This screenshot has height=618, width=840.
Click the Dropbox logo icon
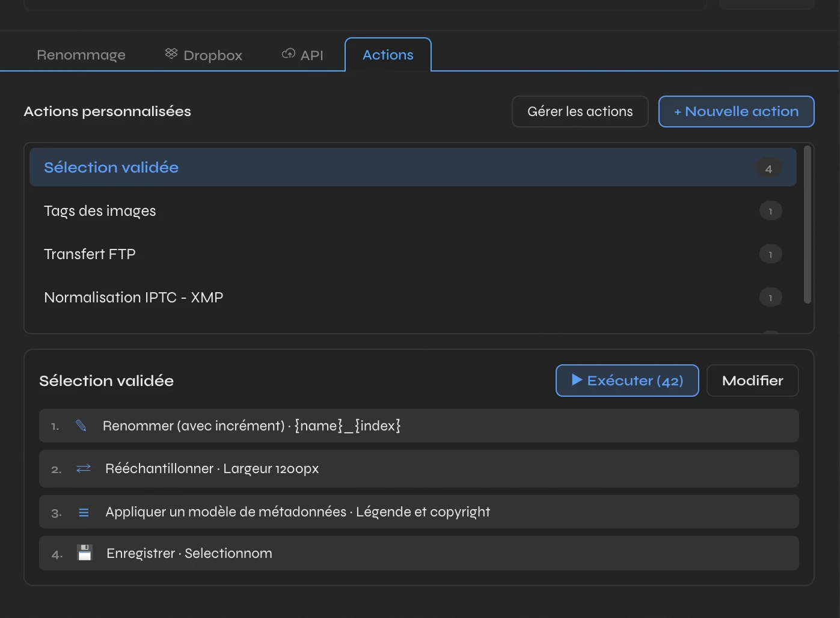pyautogui.click(x=171, y=54)
